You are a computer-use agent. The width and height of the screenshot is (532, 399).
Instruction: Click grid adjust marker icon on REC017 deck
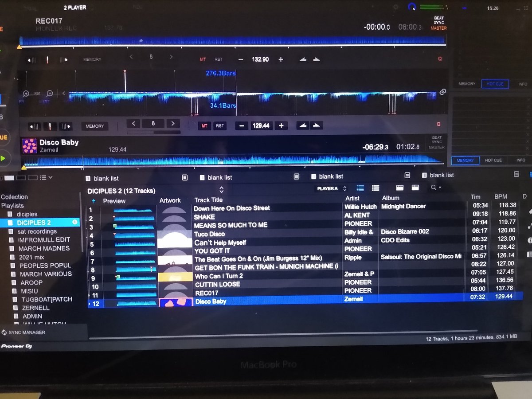coord(48,59)
